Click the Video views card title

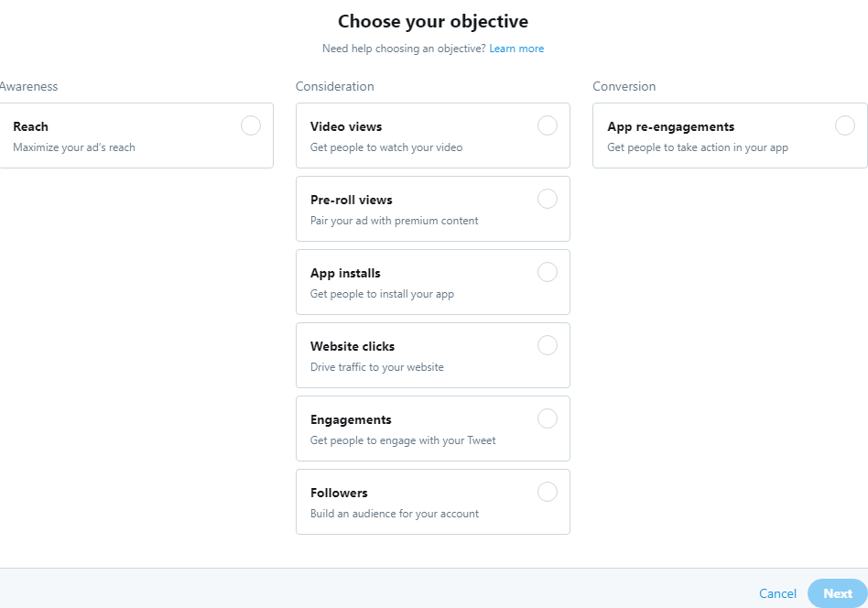[x=346, y=126]
